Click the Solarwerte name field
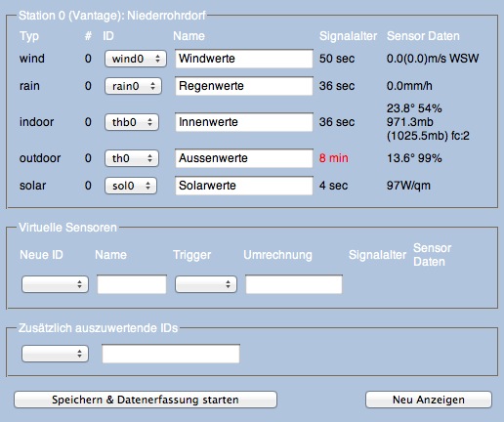Screen dimensions: 504x422 244,186
